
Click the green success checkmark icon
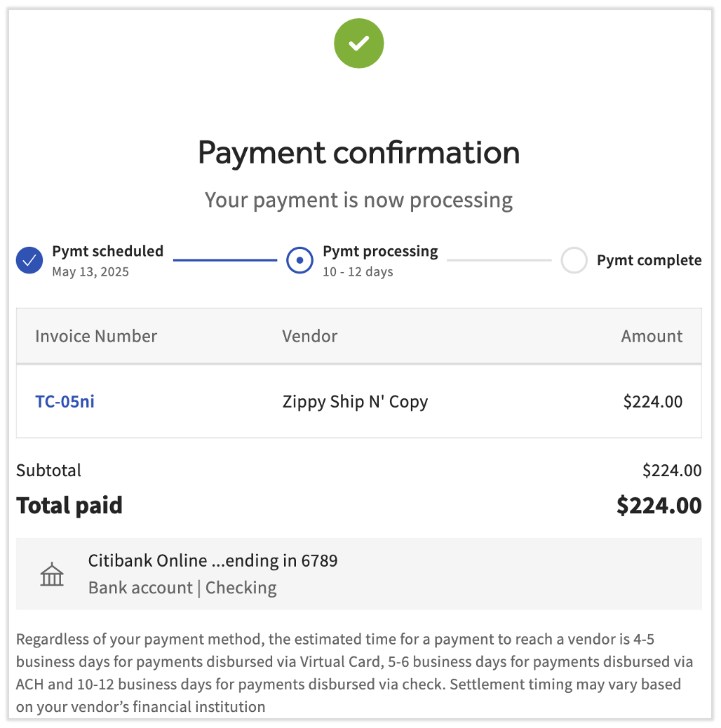coord(358,43)
